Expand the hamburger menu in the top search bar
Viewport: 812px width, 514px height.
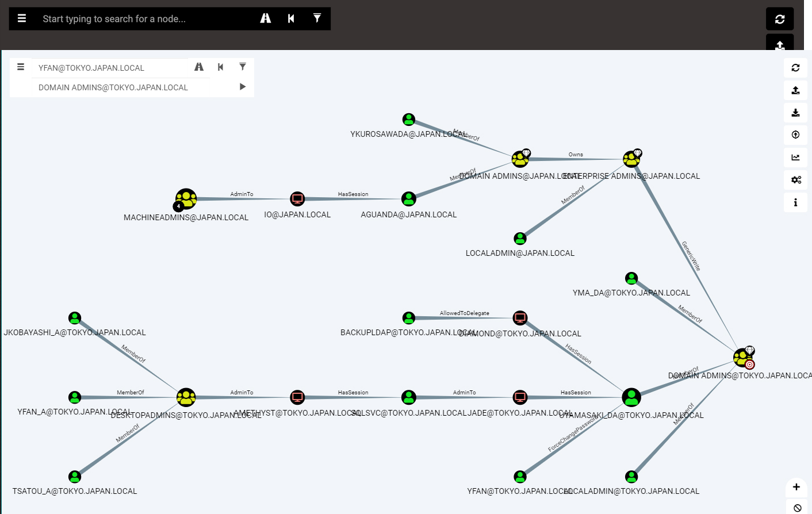pyautogui.click(x=22, y=18)
